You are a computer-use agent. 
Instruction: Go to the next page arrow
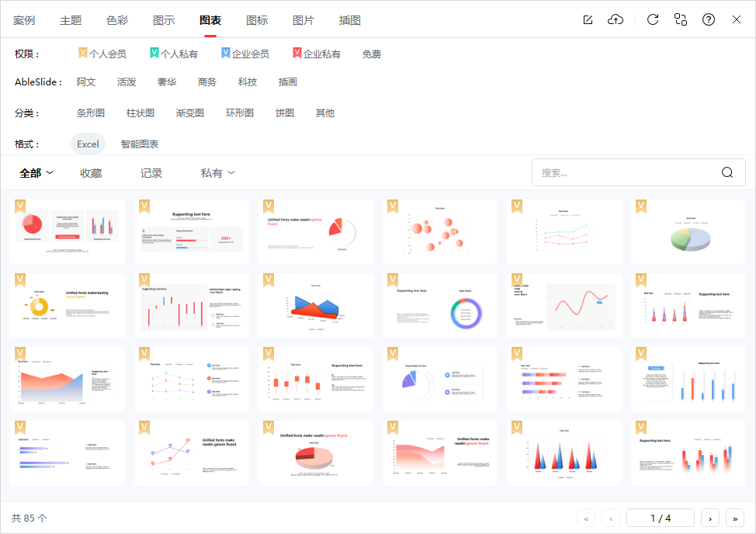709,518
